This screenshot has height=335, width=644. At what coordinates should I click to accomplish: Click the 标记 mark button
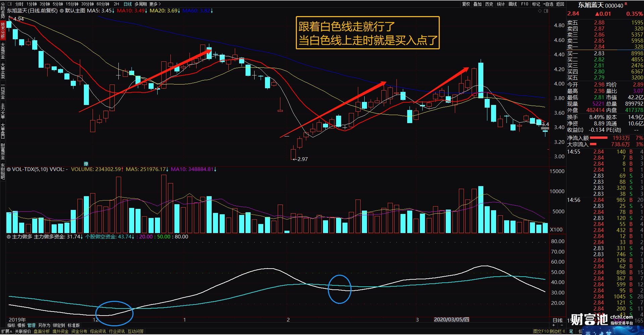click(536, 4)
